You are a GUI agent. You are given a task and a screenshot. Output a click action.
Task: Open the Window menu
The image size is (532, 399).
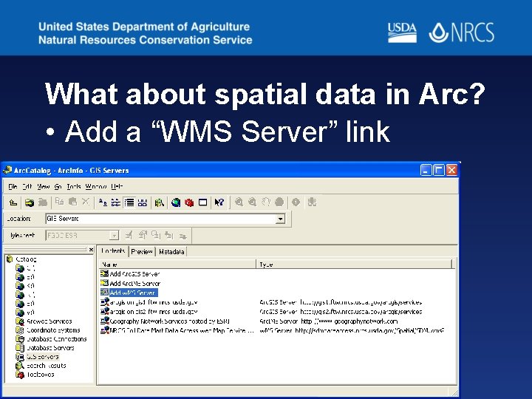(x=95, y=186)
